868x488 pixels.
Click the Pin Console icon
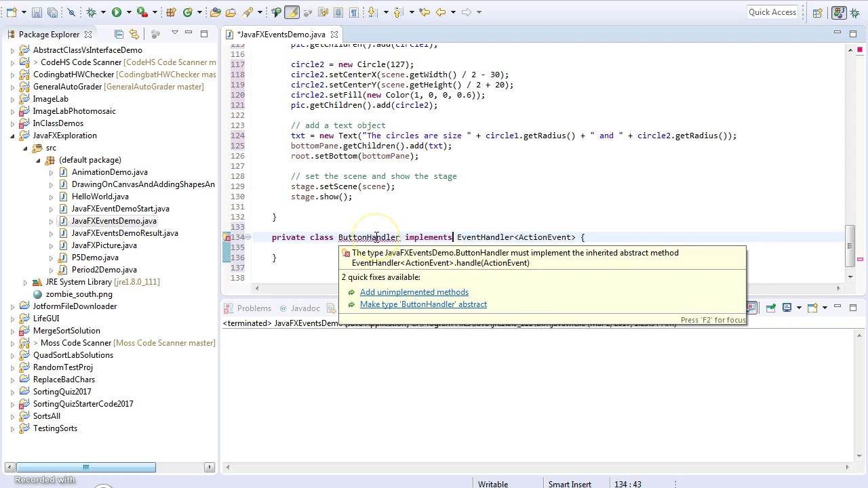click(771, 308)
